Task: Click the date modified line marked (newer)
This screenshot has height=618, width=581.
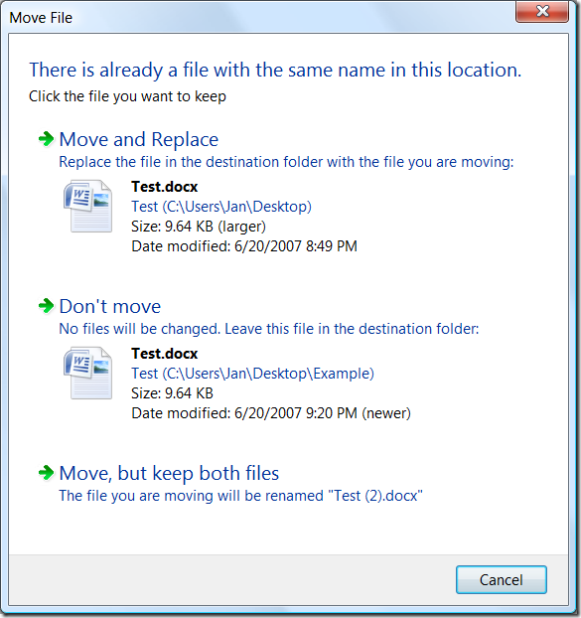Action: (x=271, y=413)
